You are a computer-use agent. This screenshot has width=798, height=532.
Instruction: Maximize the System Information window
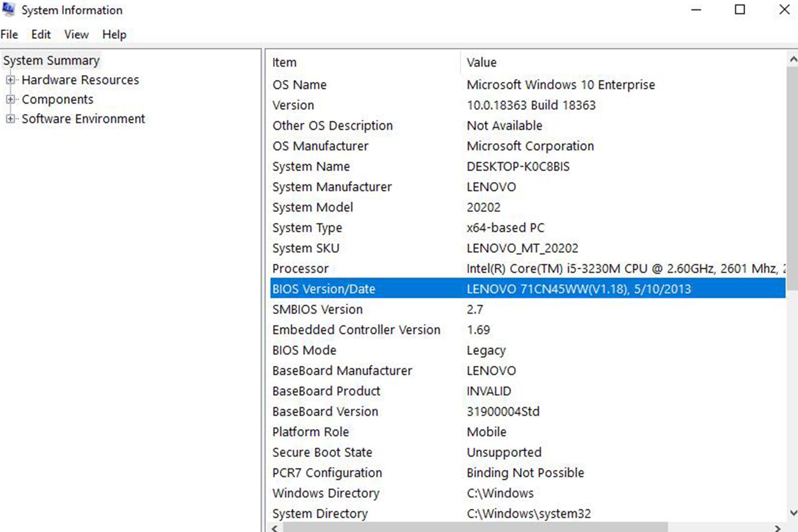[x=740, y=10]
